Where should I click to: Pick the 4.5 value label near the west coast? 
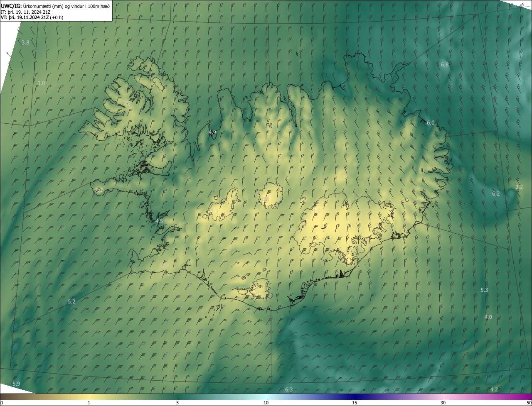[159, 221]
